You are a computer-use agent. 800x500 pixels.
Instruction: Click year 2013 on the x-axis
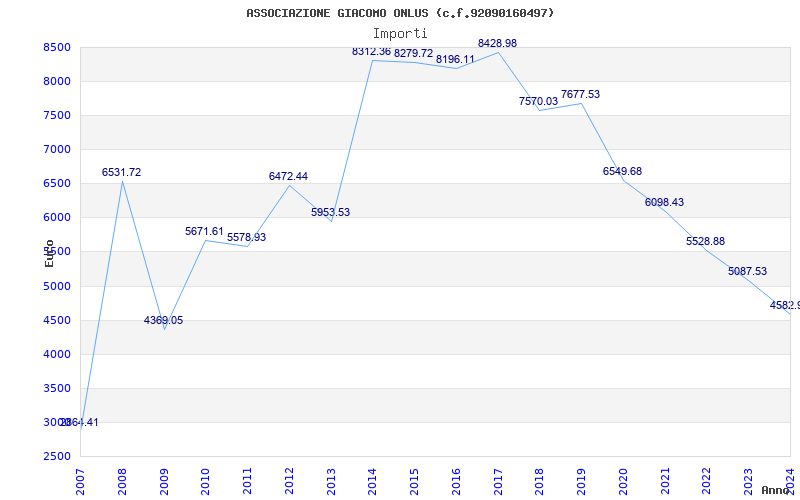pos(331,482)
